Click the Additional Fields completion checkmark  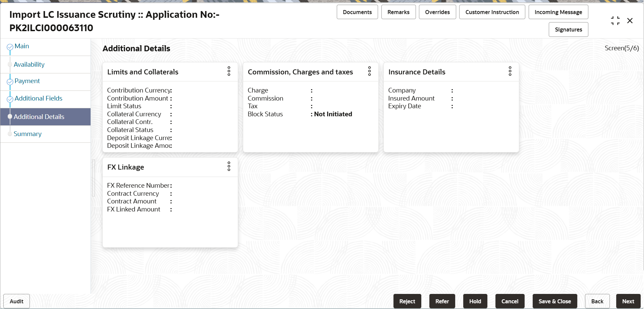pyautogui.click(x=10, y=99)
